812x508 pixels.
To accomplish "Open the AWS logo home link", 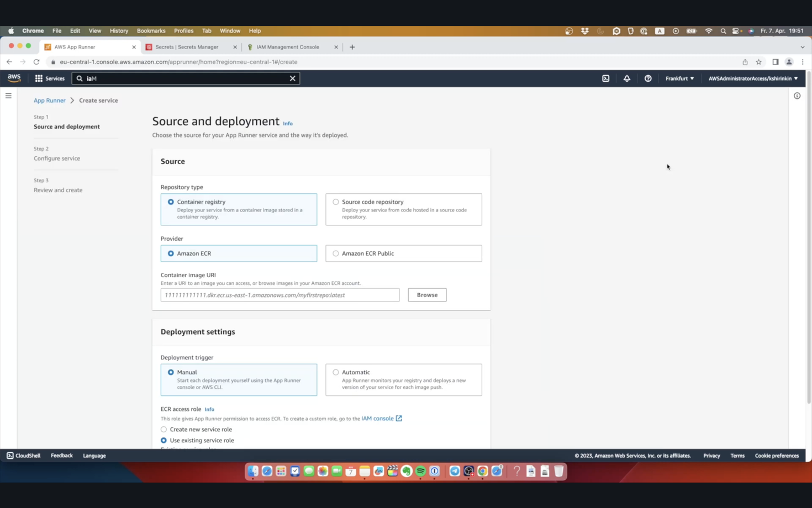I will [14, 78].
